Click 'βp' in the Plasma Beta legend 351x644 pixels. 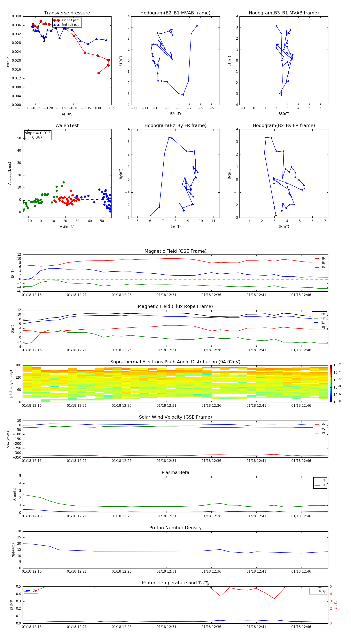pyautogui.click(x=324, y=480)
